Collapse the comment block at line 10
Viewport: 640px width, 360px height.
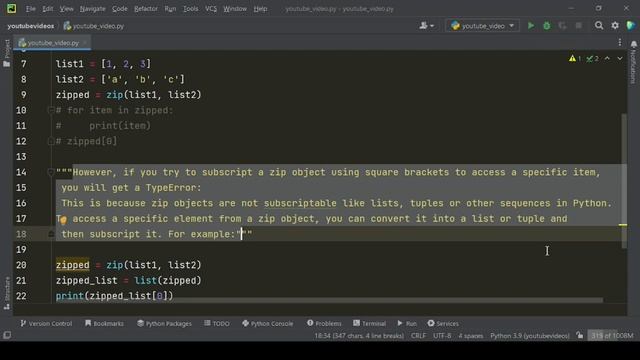pos(51,110)
